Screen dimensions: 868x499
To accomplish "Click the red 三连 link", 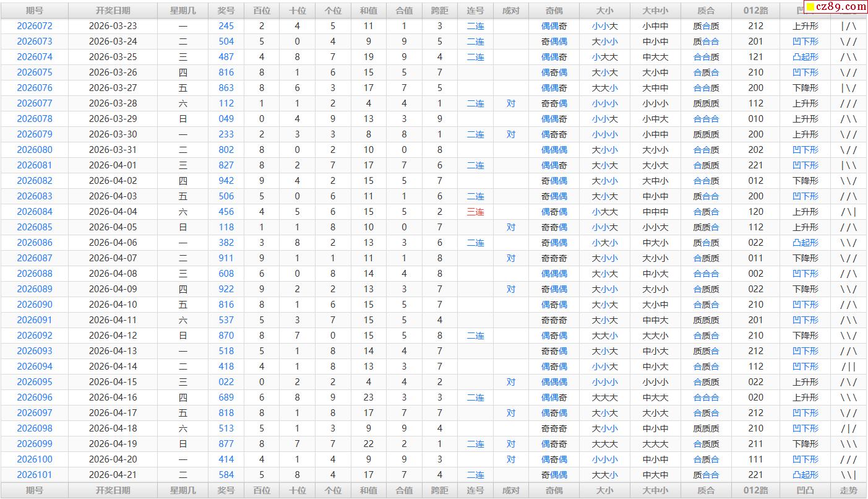I will coord(475,212).
